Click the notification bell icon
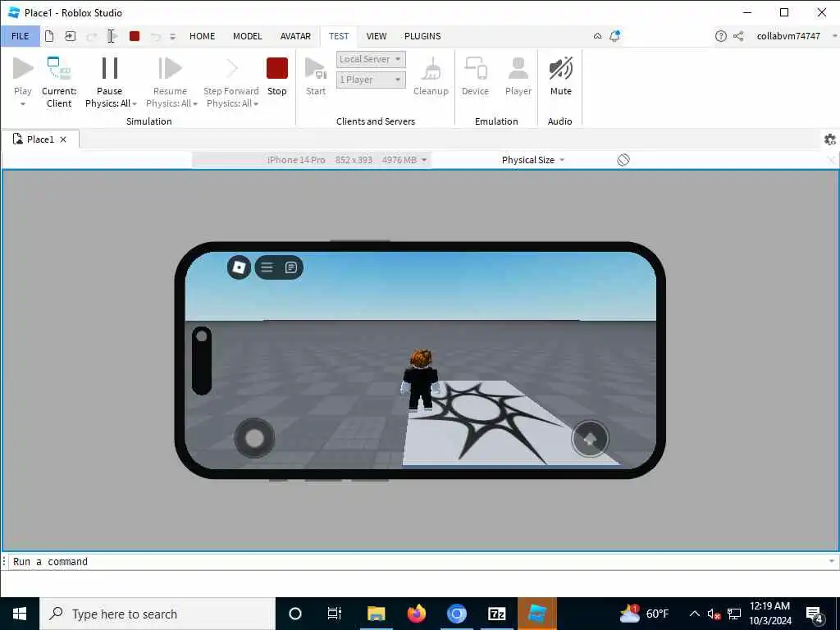 [614, 36]
